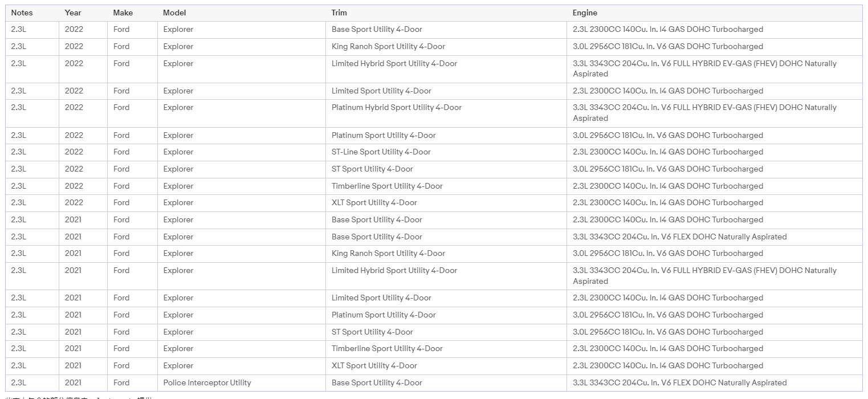Click the Make column header
Viewport: 868px width, 399px height.
click(123, 13)
